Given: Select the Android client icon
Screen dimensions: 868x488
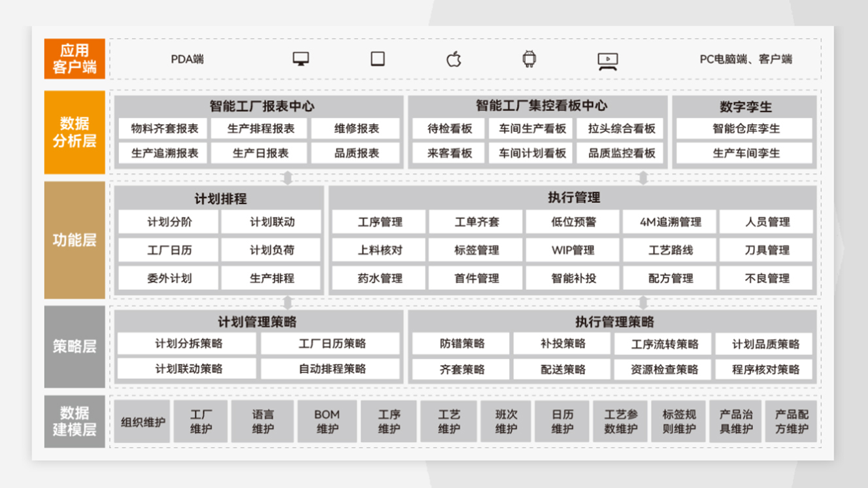Looking at the screenshot, I should [528, 59].
